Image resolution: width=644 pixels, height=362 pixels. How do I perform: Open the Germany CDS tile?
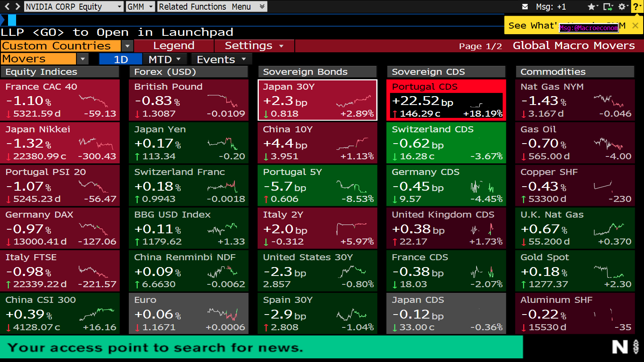(446, 185)
